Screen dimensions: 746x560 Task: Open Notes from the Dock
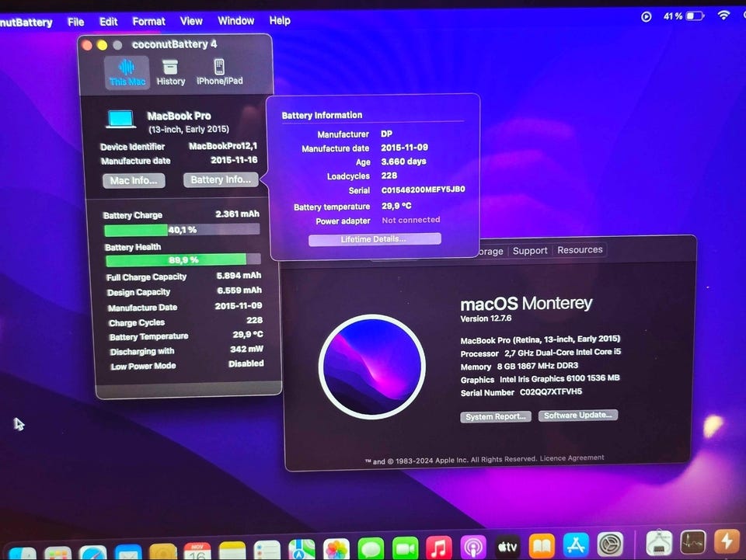(x=232, y=551)
